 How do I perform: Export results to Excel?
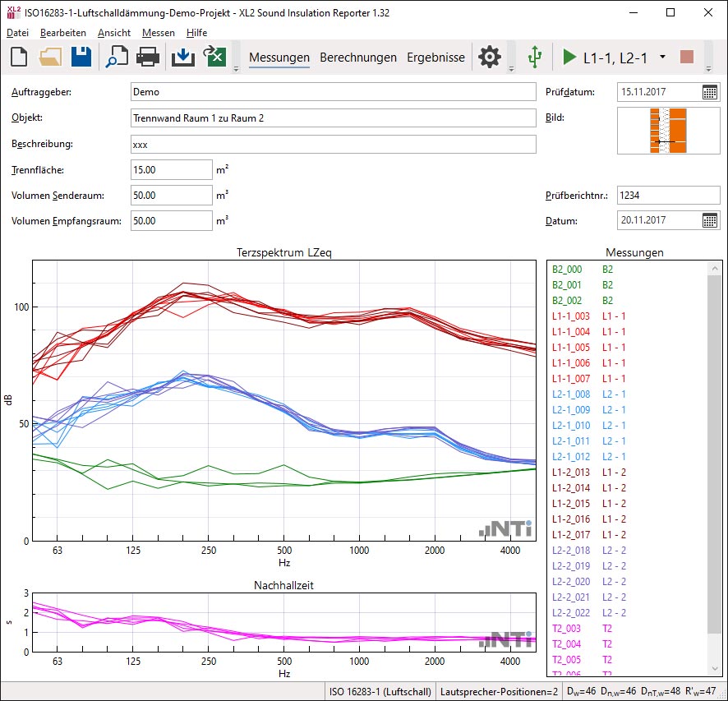(214, 57)
